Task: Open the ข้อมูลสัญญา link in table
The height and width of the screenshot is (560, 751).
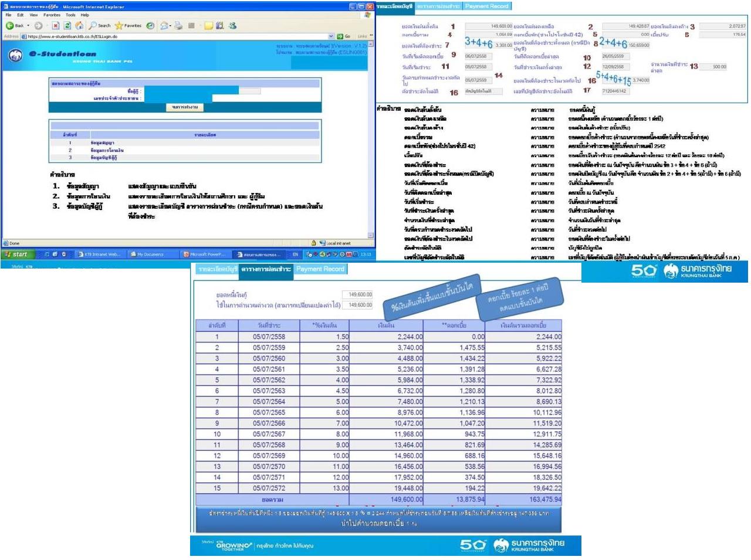Action: point(102,142)
